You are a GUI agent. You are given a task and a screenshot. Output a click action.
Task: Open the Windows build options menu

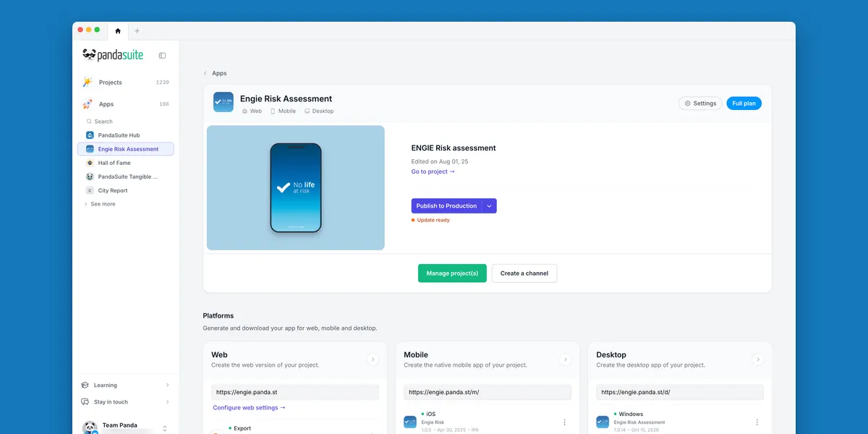click(x=757, y=422)
